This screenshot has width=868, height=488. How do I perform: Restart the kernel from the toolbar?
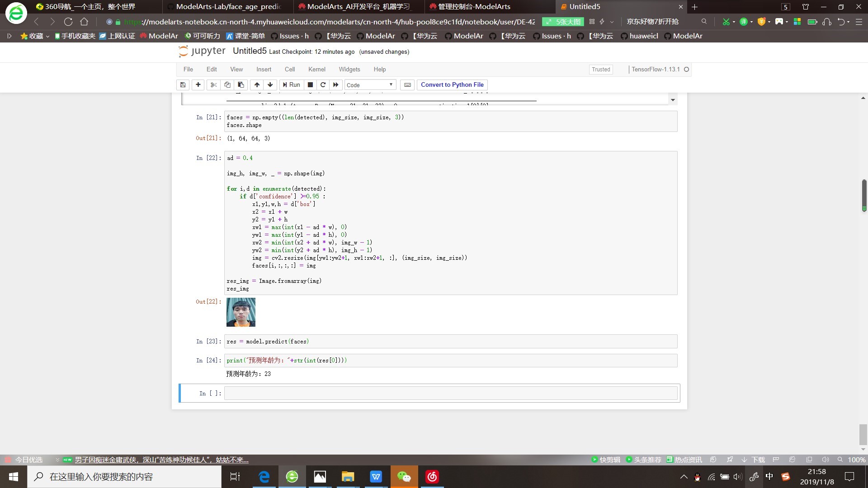pos(323,84)
